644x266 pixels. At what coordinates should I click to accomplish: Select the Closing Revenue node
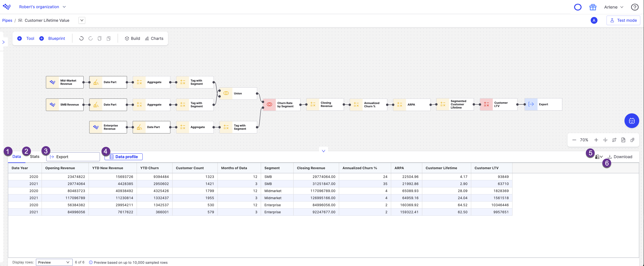pos(325,104)
